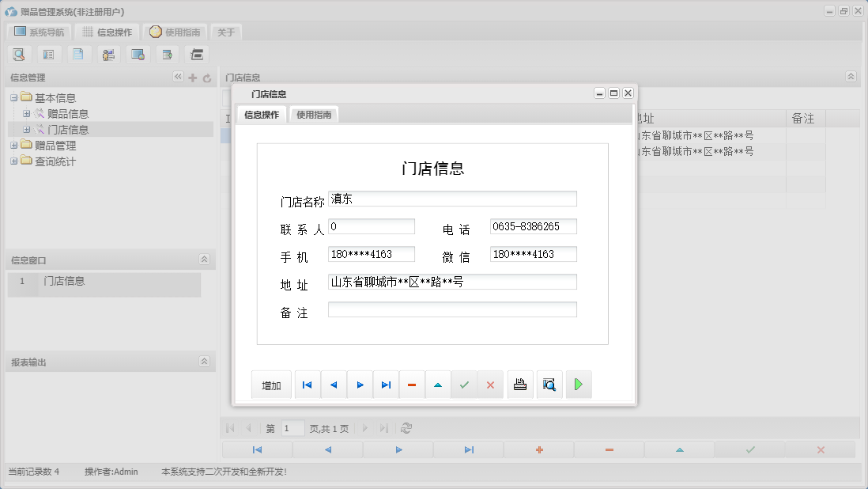The width and height of the screenshot is (868, 489).
Task: Click the 备注 input field in dialog
Action: click(452, 309)
